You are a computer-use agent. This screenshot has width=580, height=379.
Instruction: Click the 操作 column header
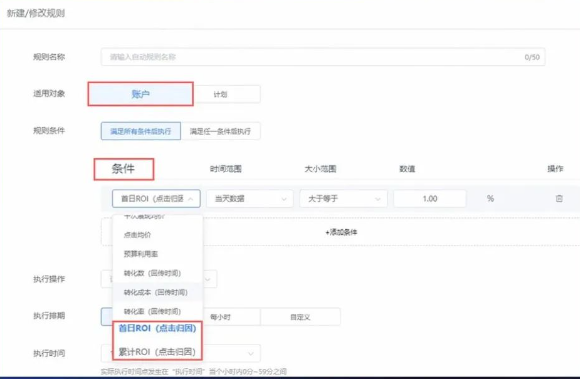tap(555, 169)
